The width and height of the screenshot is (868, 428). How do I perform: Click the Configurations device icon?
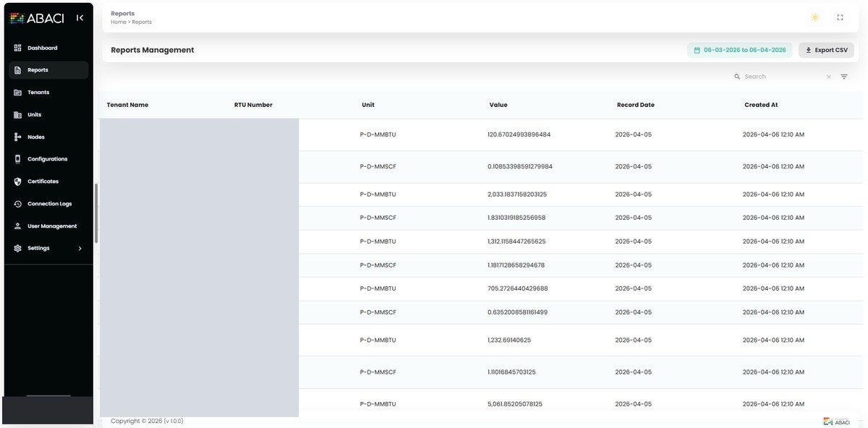click(x=17, y=159)
